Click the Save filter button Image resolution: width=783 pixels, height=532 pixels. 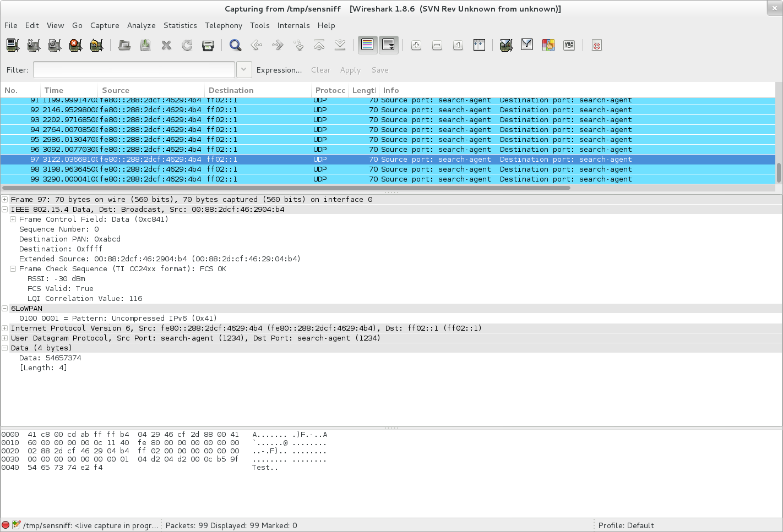pyautogui.click(x=380, y=70)
